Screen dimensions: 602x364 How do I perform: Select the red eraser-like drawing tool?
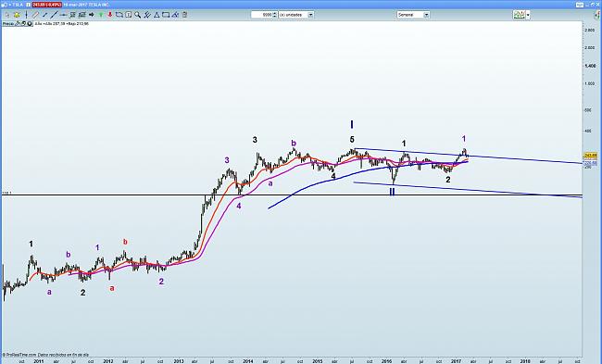[35, 15]
